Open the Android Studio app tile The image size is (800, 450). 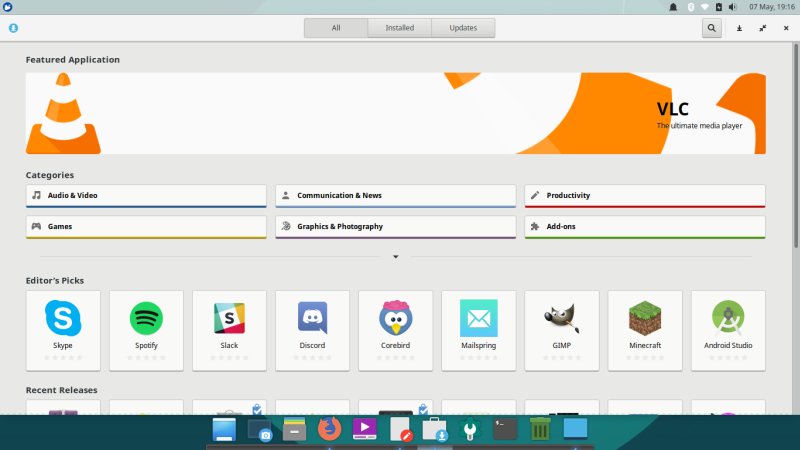point(728,331)
